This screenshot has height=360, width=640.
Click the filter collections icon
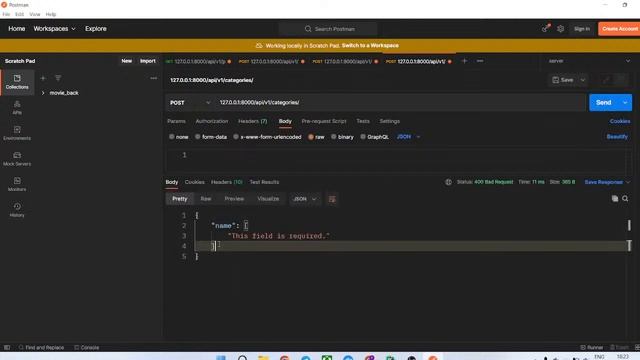coord(58,78)
